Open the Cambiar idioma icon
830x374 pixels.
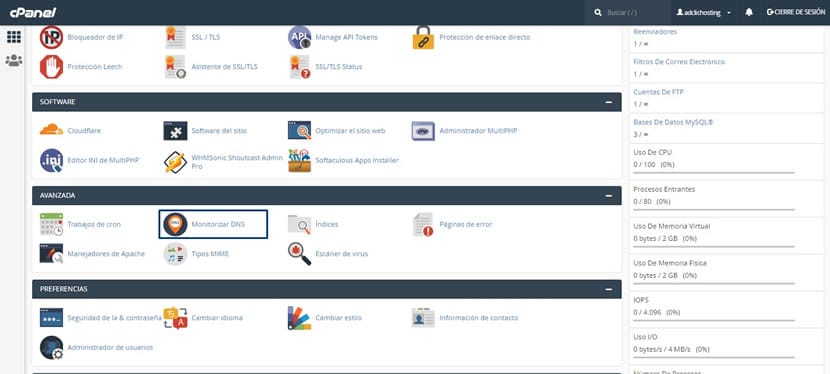175,318
